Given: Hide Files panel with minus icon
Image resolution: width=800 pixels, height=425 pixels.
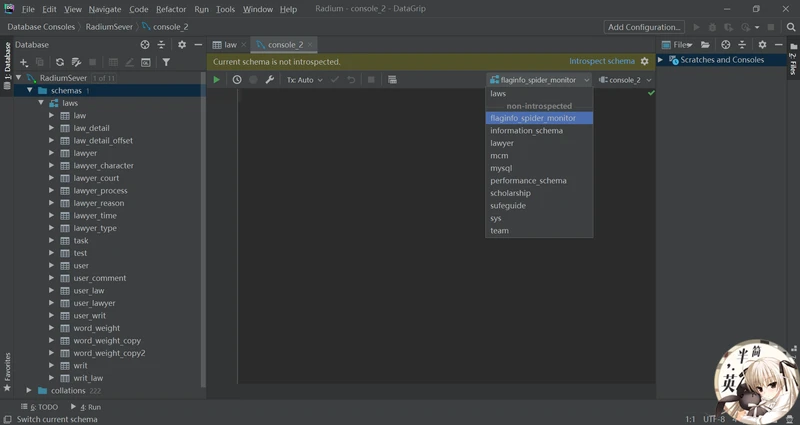Looking at the screenshot, I should (779, 45).
